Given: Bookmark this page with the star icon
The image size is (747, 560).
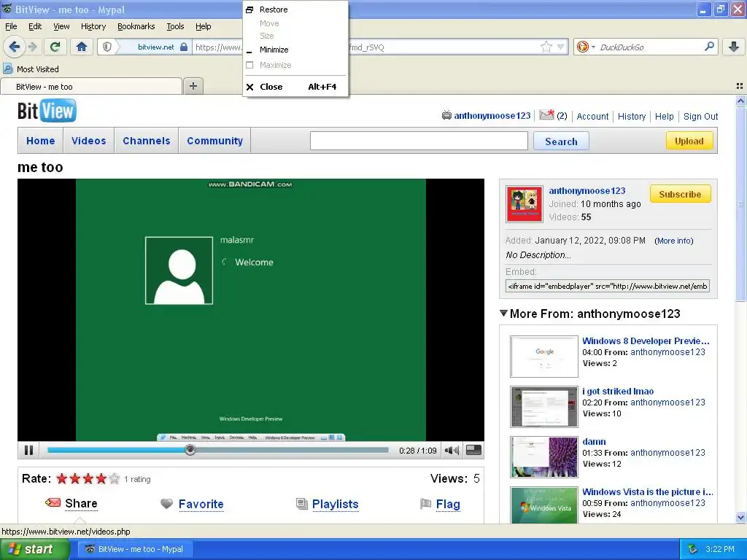Looking at the screenshot, I should pyautogui.click(x=546, y=47).
